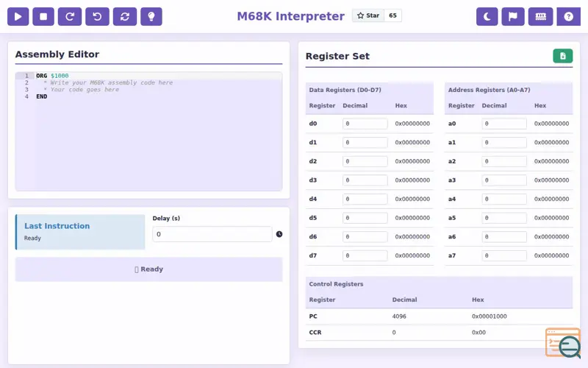
Task: Click the floating console search icon at bottom right
Action: pyautogui.click(x=563, y=343)
